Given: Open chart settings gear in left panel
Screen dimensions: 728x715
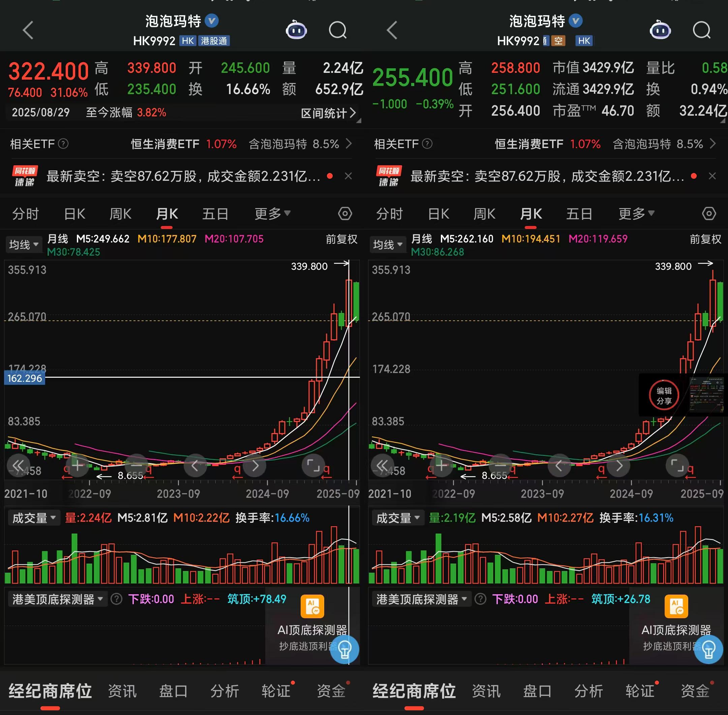Looking at the screenshot, I should [x=345, y=214].
